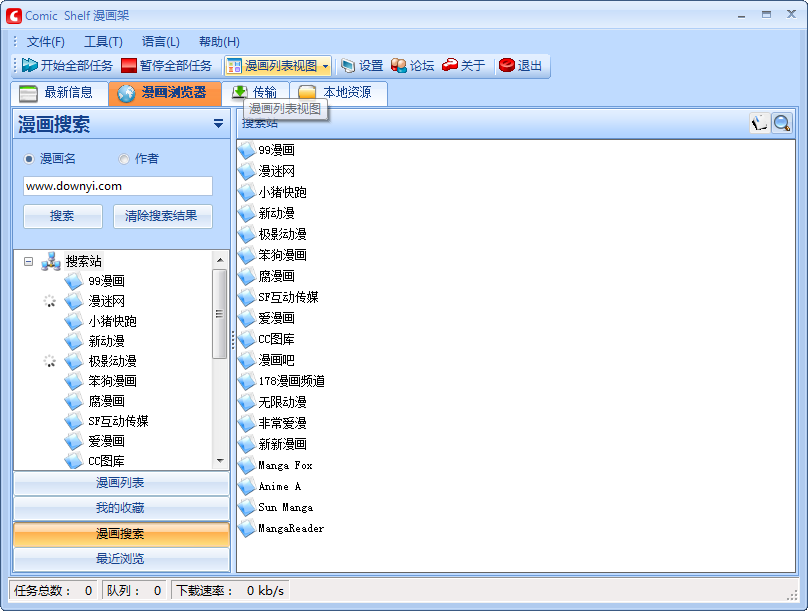808x611 pixels.
Task: Select 新动漫 in the left tree
Action: click(107, 341)
